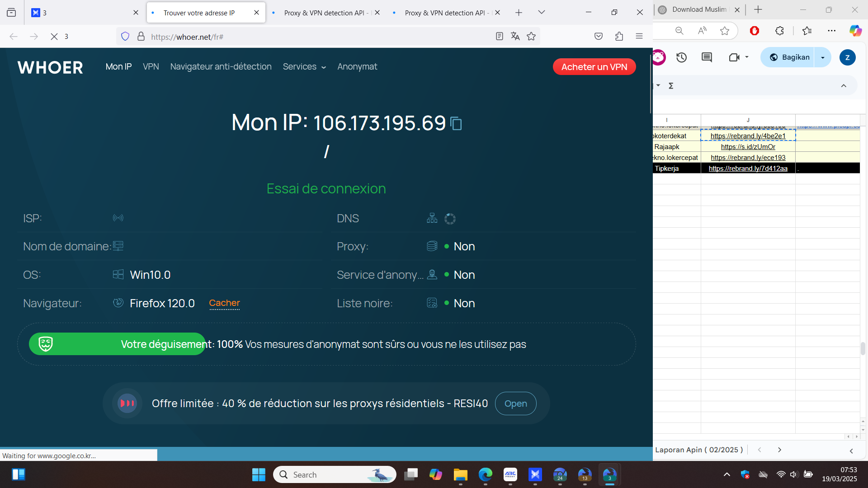Open the spreadsheet version history clock icon

pyautogui.click(x=682, y=57)
